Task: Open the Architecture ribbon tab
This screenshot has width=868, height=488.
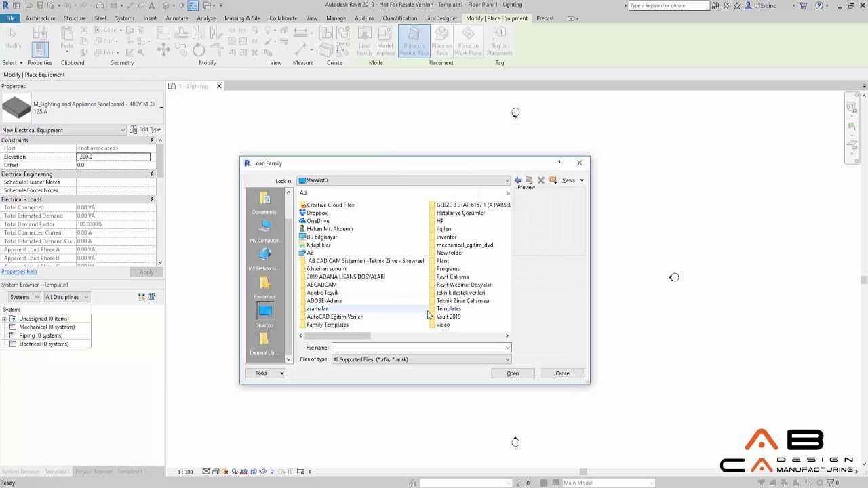Action: coord(41,18)
